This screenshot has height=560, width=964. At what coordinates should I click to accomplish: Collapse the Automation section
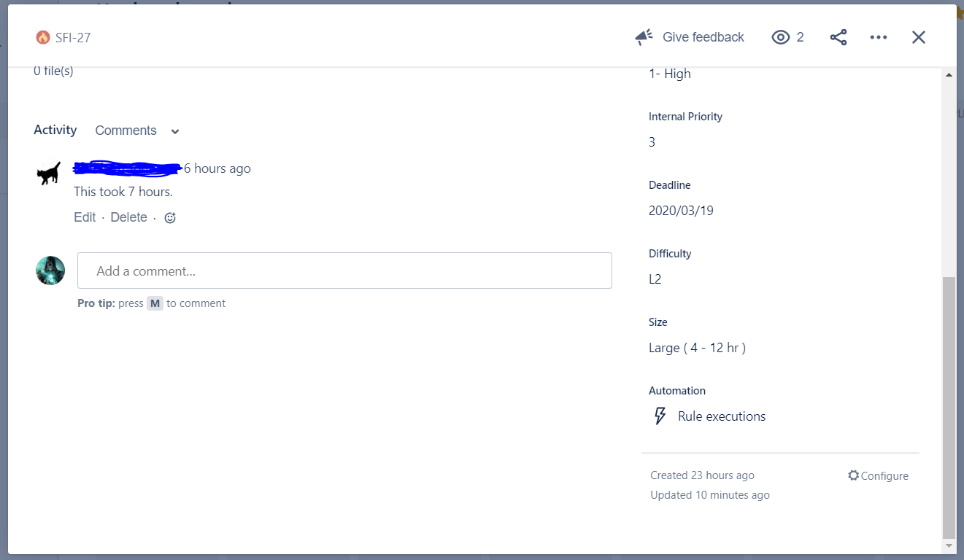[676, 390]
